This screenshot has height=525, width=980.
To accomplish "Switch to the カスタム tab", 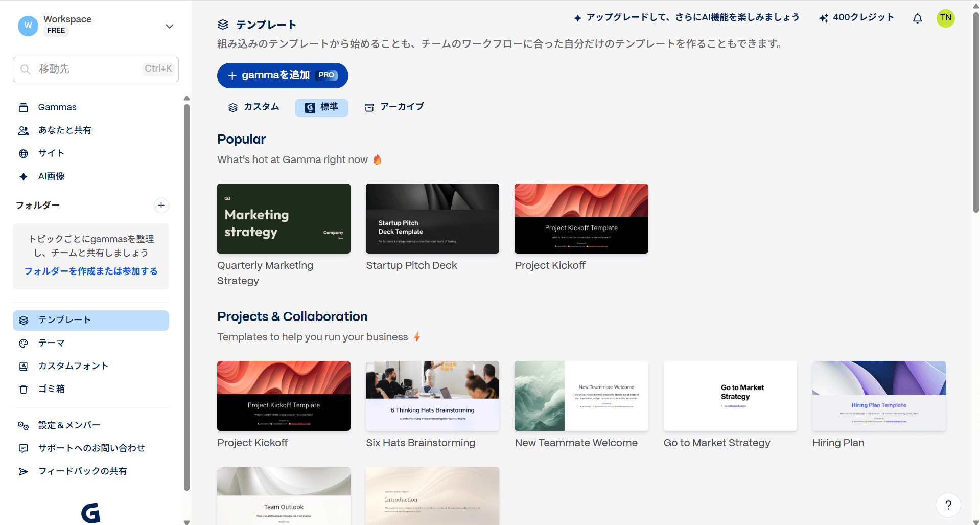I will pyautogui.click(x=254, y=107).
